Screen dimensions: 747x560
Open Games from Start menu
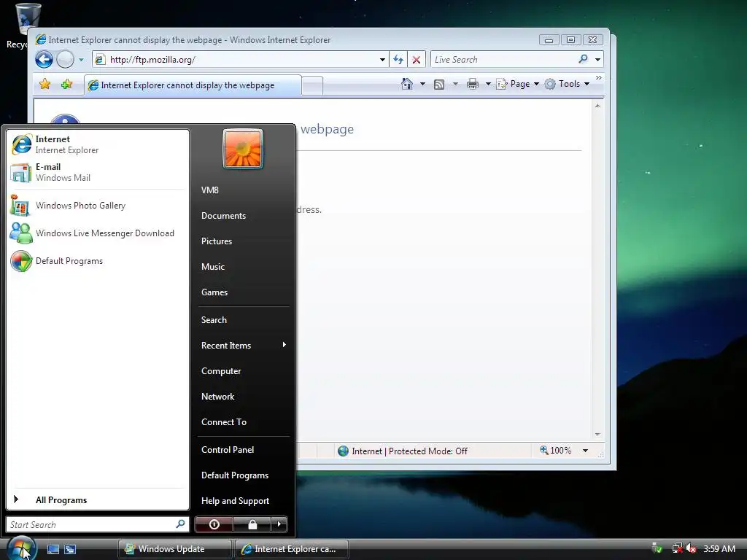(243, 292)
